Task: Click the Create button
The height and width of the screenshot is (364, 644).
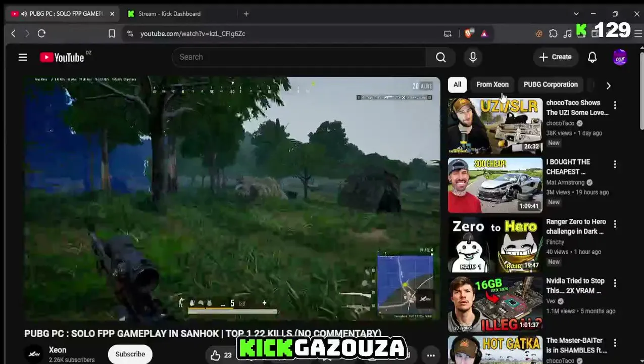Action: 555,57
